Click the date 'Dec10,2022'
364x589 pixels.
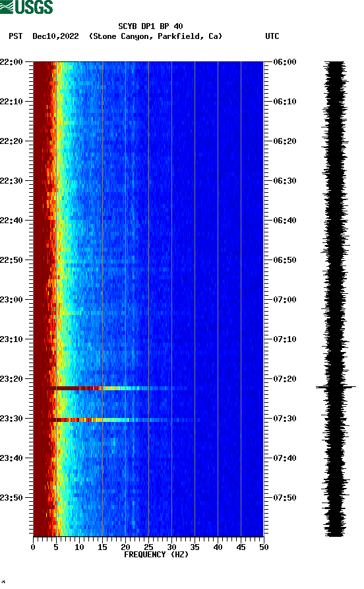click(x=55, y=36)
